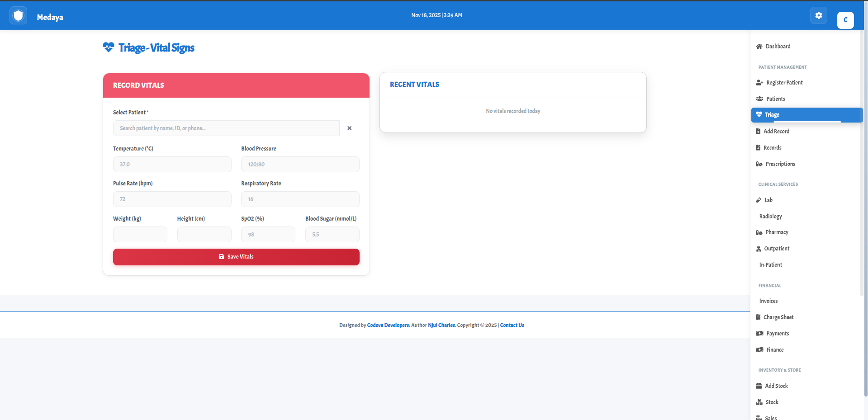Viewport: 868px width, 420px height.
Task: Click the Dashboard home icon in sidebar
Action: tap(759, 47)
